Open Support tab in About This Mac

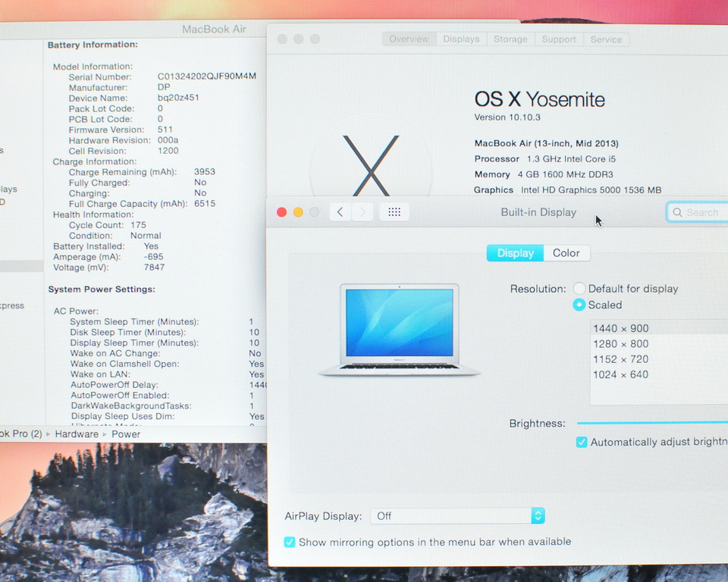[x=559, y=39]
